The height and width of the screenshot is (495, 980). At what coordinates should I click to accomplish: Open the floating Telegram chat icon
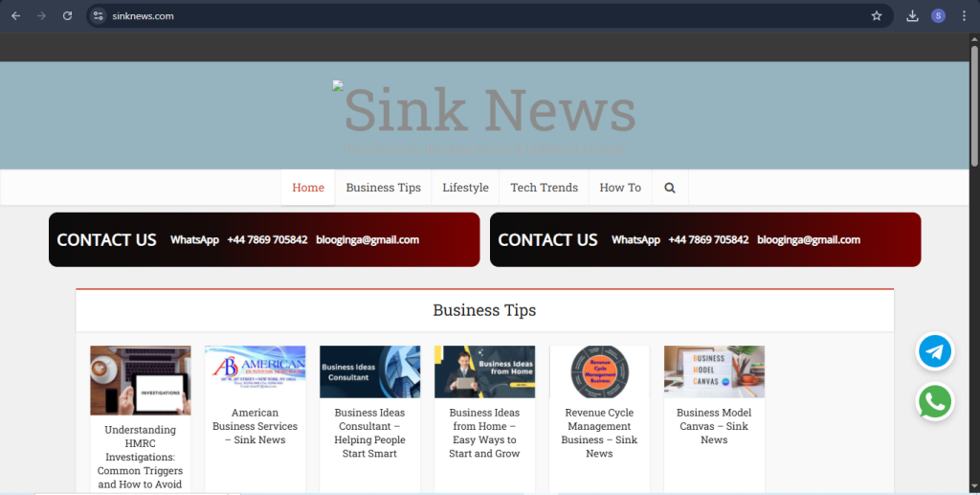pos(935,351)
